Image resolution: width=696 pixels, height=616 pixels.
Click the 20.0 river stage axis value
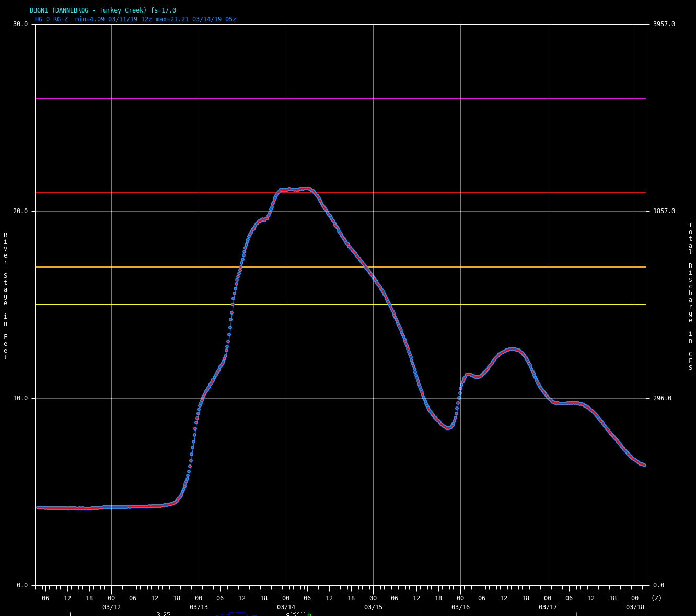(x=20, y=211)
